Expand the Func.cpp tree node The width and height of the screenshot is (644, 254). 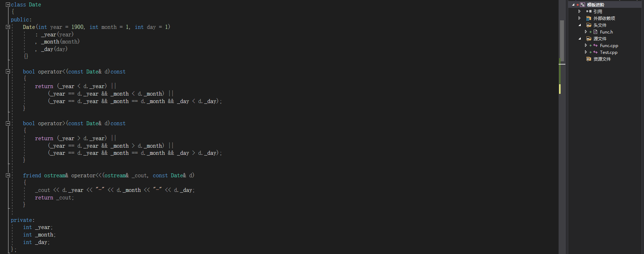(x=586, y=46)
